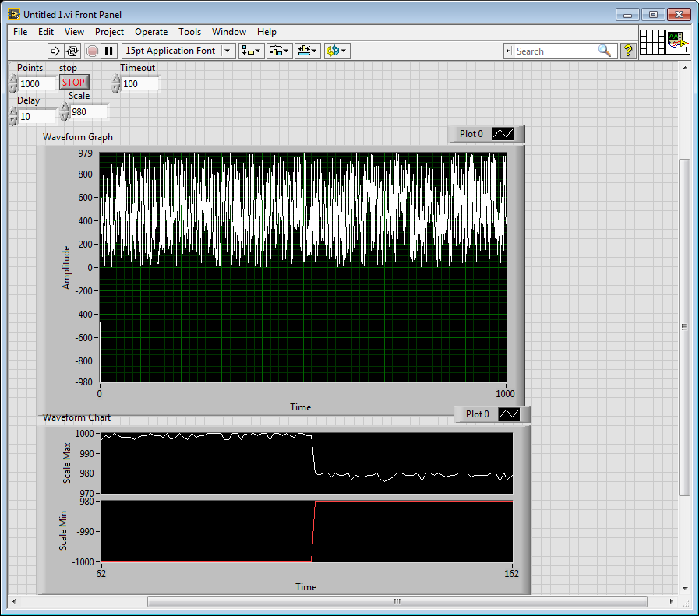Click the horizontal scrollbar thumb
699x616 pixels.
click(x=397, y=602)
